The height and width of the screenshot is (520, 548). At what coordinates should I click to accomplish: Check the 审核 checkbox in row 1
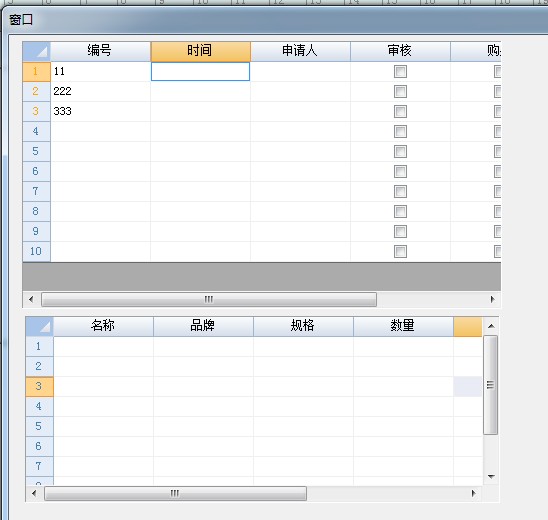pos(400,72)
